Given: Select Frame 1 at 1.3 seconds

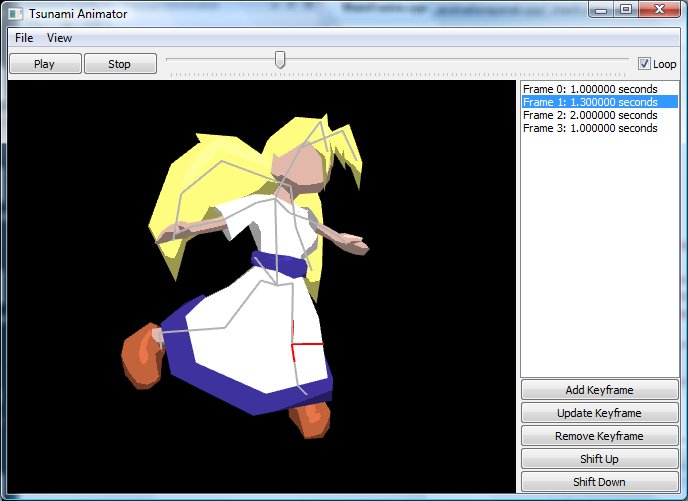Looking at the screenshot, I should click(x=590, y=102).
